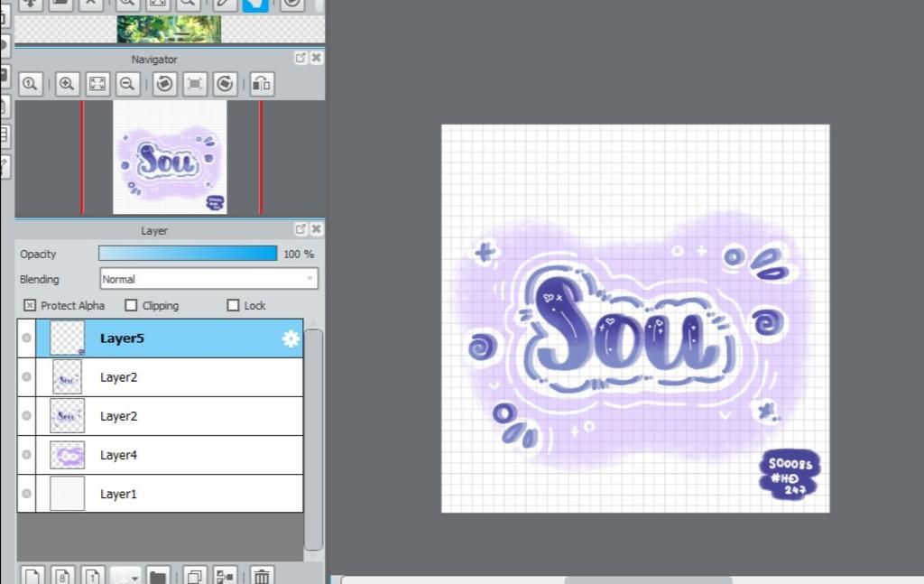Click the 'Navigator' panel title
The image size is (924, 584).
(153, 60)
